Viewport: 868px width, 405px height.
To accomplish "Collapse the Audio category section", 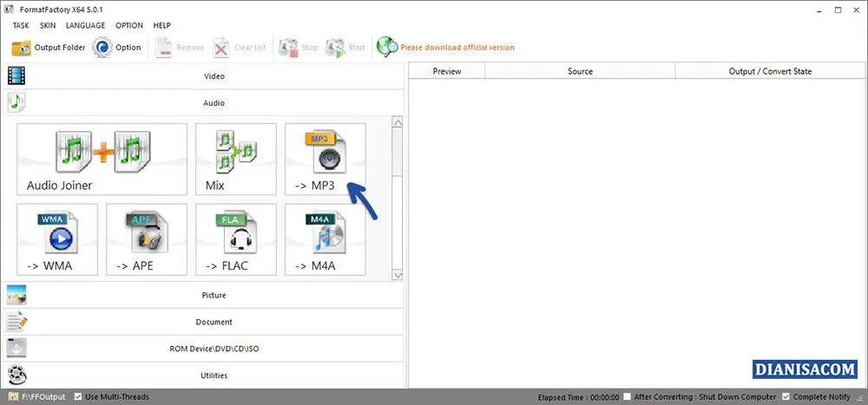I will tap(204, 103).
